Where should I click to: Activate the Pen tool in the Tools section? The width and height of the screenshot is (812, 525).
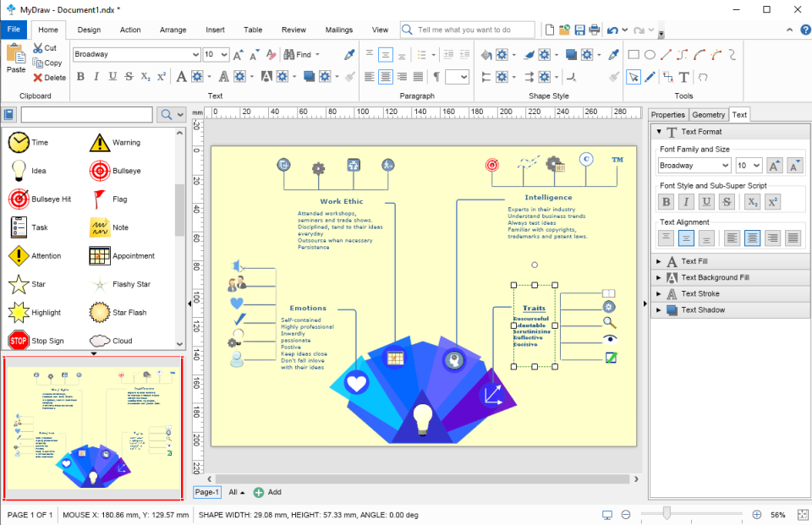click(649, 76)
